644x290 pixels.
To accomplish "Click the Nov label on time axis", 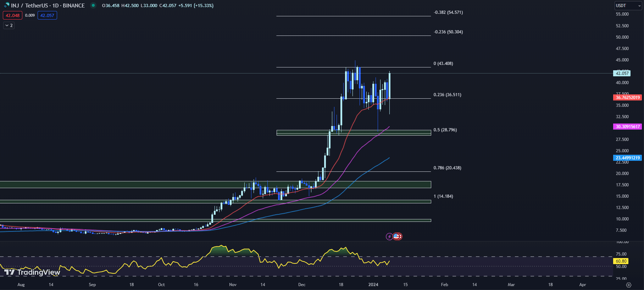I will tap(233, 285).
